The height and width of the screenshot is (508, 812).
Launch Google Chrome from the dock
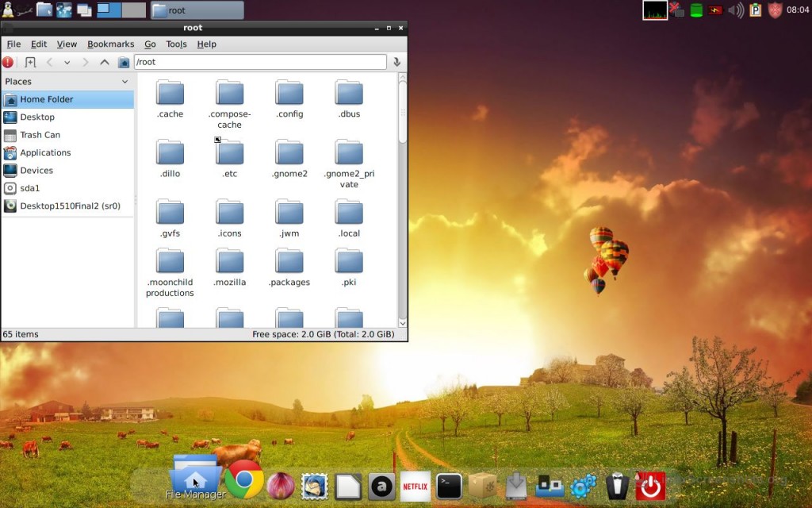coord(244,479)
